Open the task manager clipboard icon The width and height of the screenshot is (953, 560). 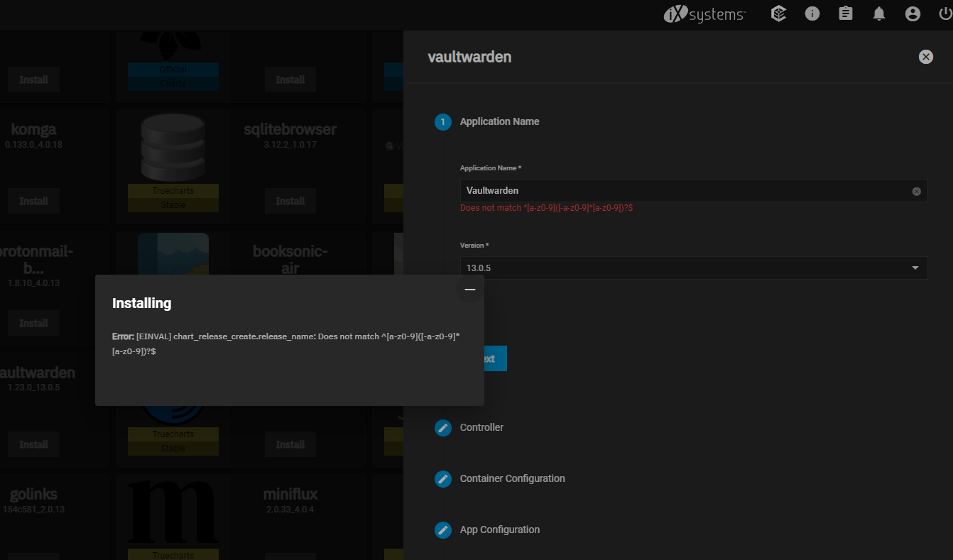click(846, 13)
